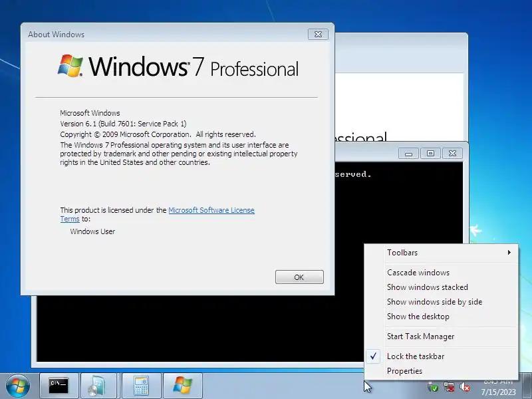Select the About Windows flag taskbar icon
Image resolution: width=532 pixels, height=399 pixels.
pyautogui.click(x=182, y=386)
